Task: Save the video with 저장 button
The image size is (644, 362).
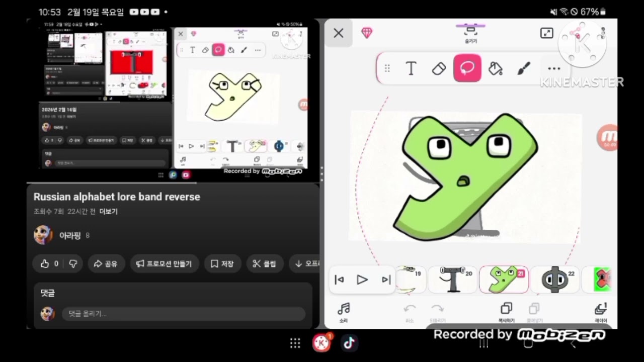Action: pyautogui.click(x=222, y=263)
